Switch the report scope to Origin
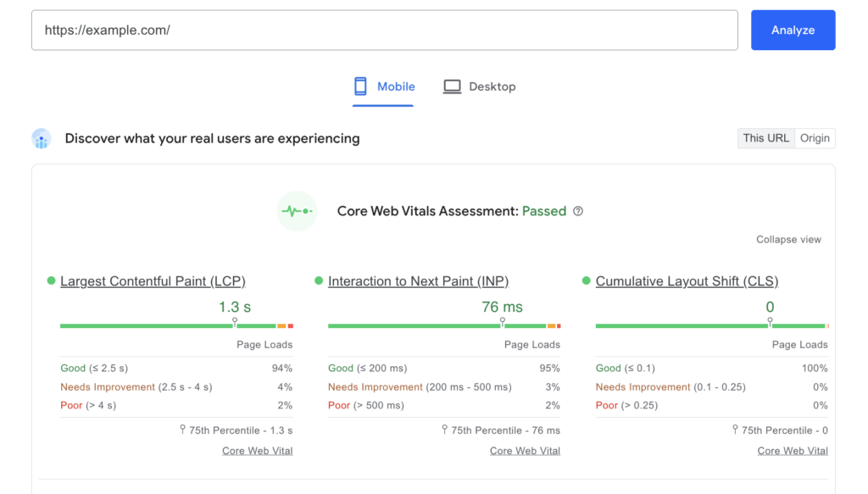Screen dimensions: 868x494 (x=815, y=138)
